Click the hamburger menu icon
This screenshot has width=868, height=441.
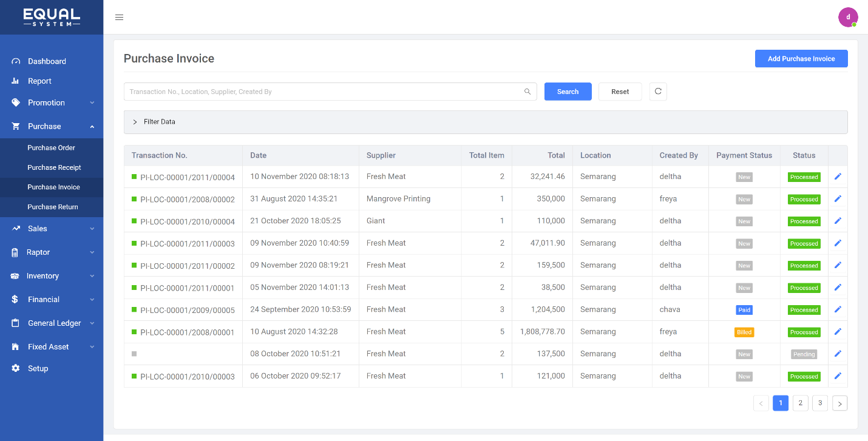(119, 17)
